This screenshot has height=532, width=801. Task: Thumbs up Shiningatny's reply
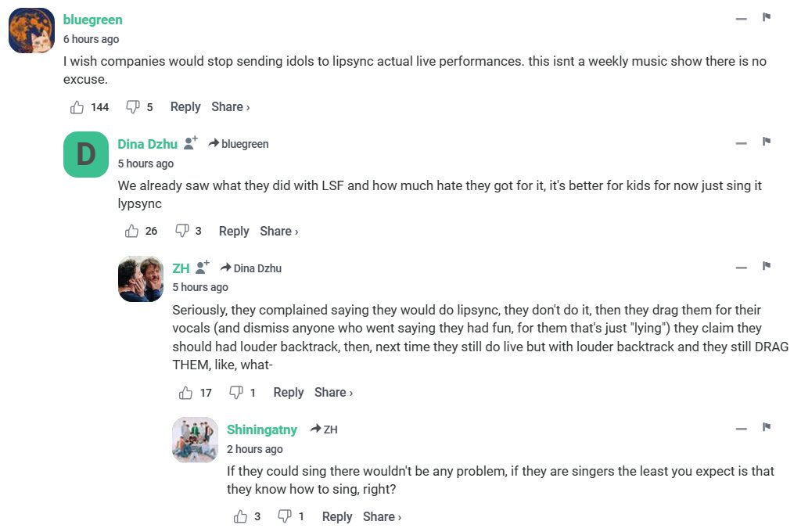(x=241, y=516)
